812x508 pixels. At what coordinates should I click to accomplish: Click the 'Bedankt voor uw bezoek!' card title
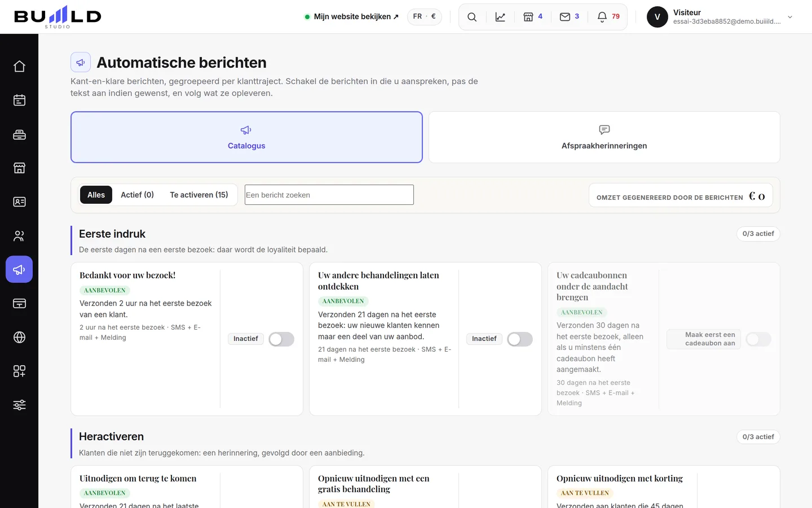click(127, 275)
